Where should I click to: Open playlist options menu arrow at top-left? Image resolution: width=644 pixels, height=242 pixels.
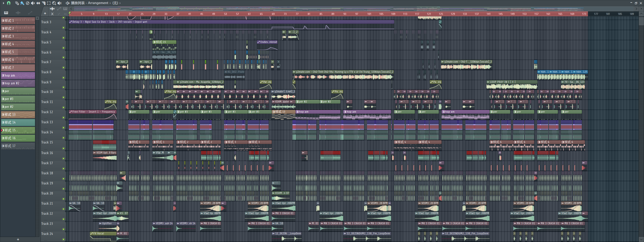pyautogui.click(x=3, y=3)
